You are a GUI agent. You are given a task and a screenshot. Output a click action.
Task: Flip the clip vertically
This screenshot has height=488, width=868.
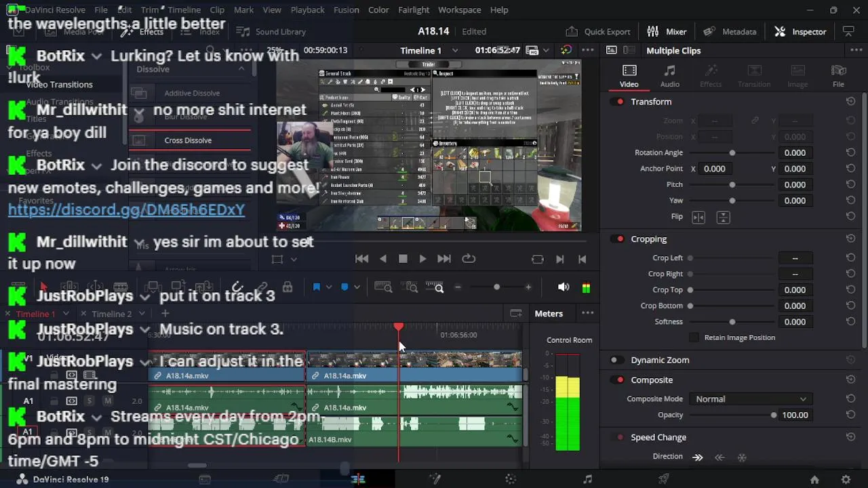coord(723,217)
